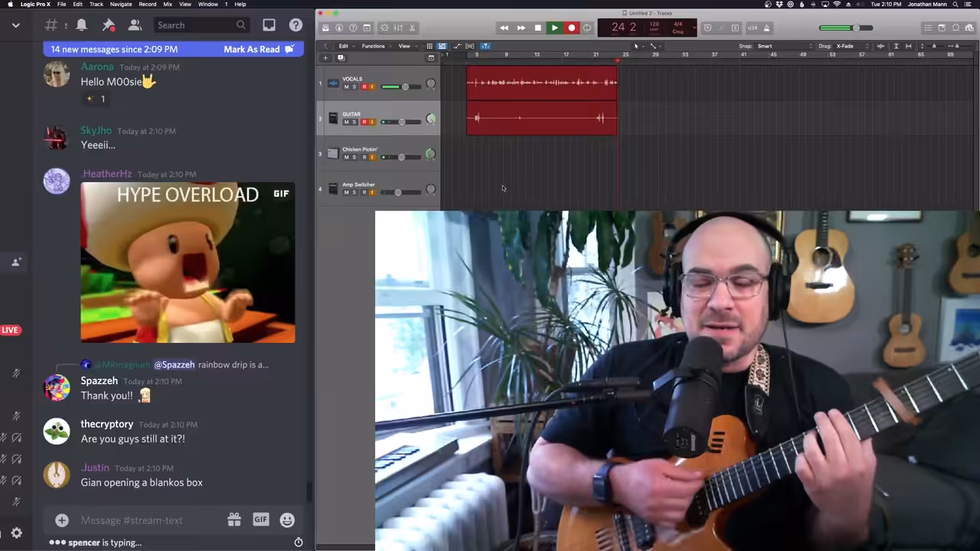
Task: Open the Help menu in menu bar
Action: pos(240,4)
